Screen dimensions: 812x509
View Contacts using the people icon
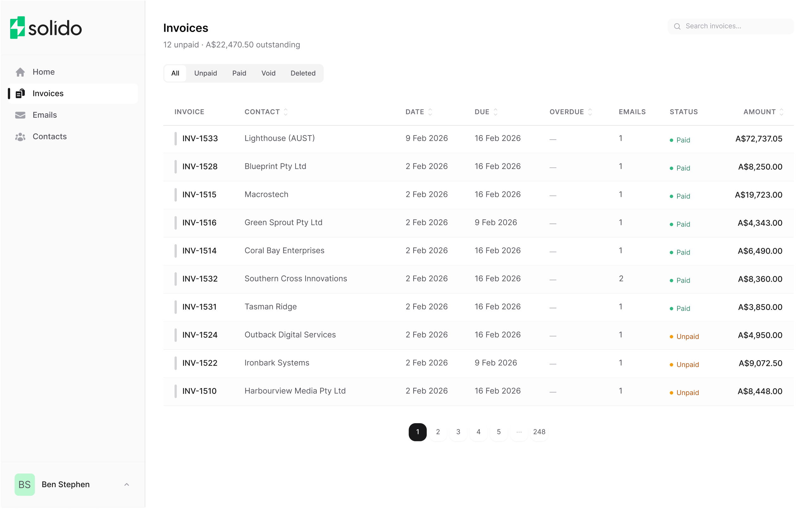tap(20, 136)
